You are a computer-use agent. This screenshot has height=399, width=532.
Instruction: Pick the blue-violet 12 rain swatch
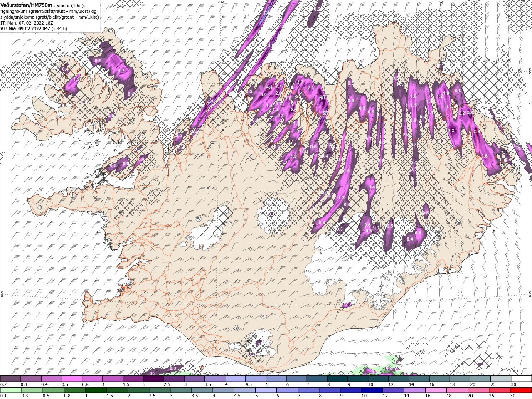click(393, 390)
